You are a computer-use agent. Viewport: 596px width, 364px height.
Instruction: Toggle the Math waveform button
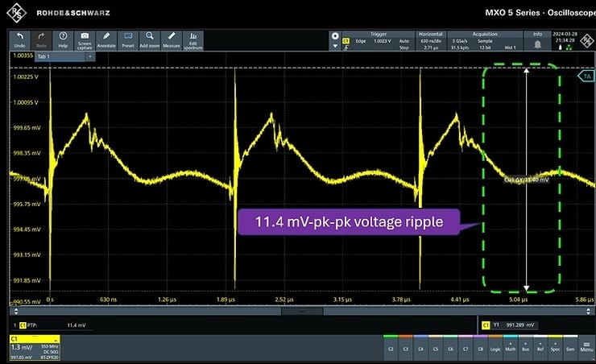pos(511,348)
